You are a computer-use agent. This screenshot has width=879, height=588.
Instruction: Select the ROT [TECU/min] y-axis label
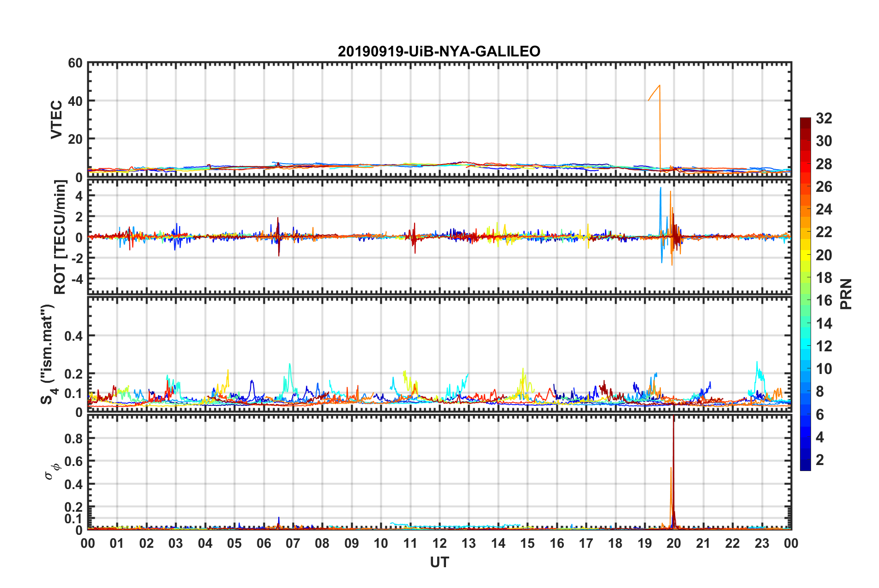tap(60, 237)
